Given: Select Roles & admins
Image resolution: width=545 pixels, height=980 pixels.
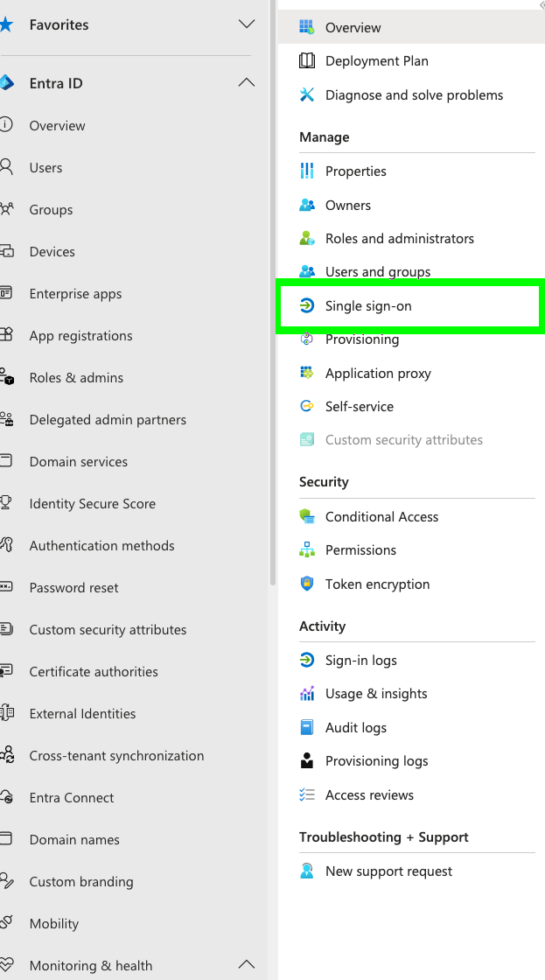Looking at the screenshot, I should coord(76,377).
